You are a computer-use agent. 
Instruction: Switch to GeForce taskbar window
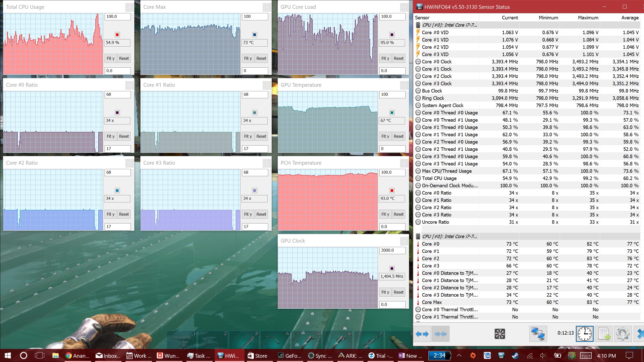pyautogui.click(x=290, y=355)
